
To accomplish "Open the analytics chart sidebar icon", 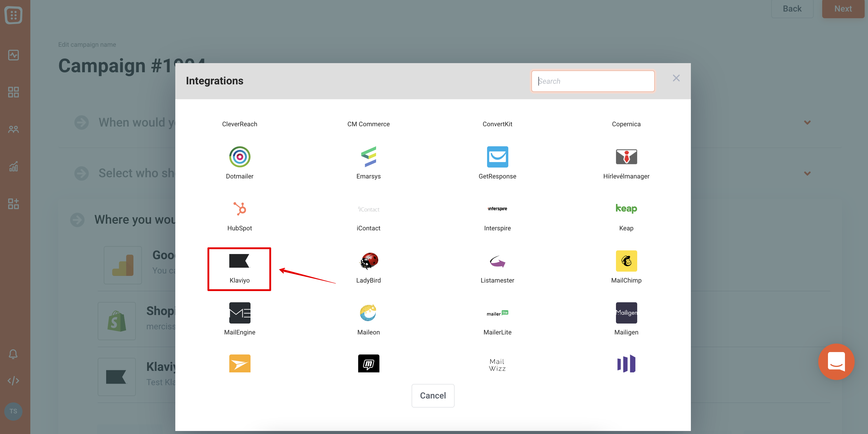I will coord(13,166).
